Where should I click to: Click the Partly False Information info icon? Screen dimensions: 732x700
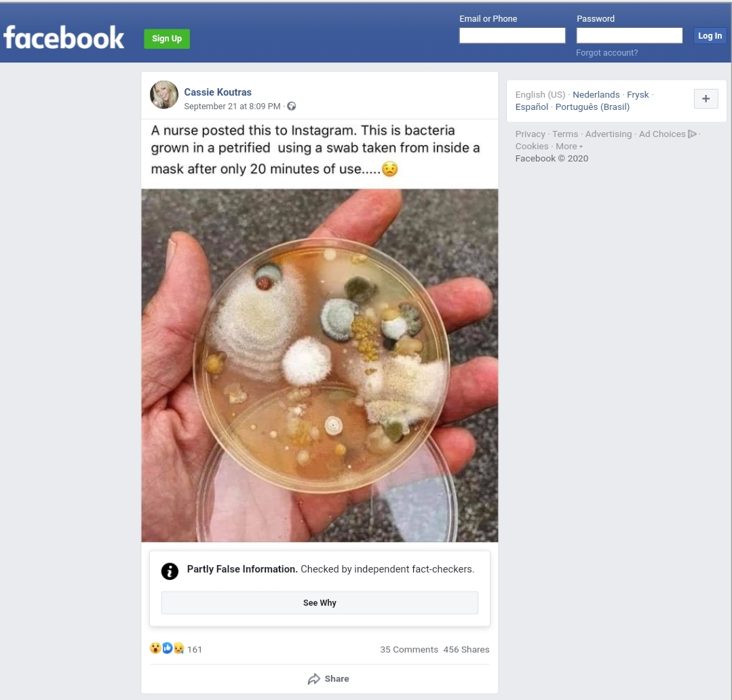170,571
